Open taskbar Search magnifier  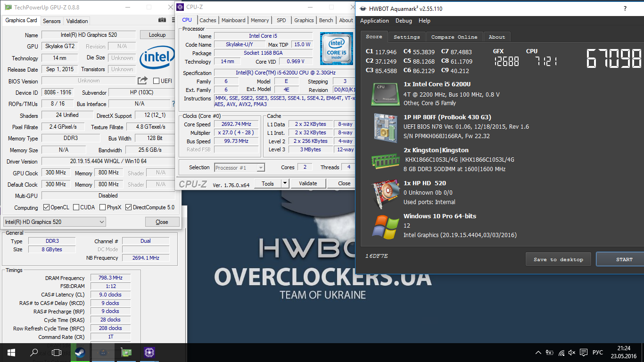coord(34,352)
